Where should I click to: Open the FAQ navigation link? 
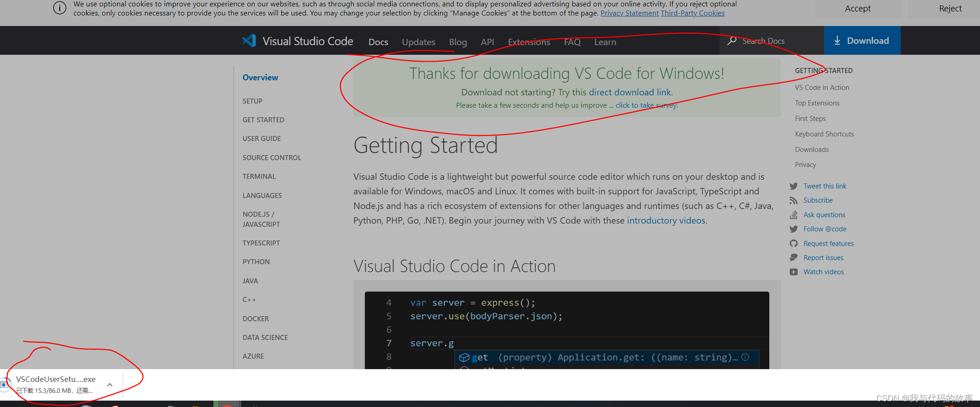pyautogui.click(x=572, y=42)
